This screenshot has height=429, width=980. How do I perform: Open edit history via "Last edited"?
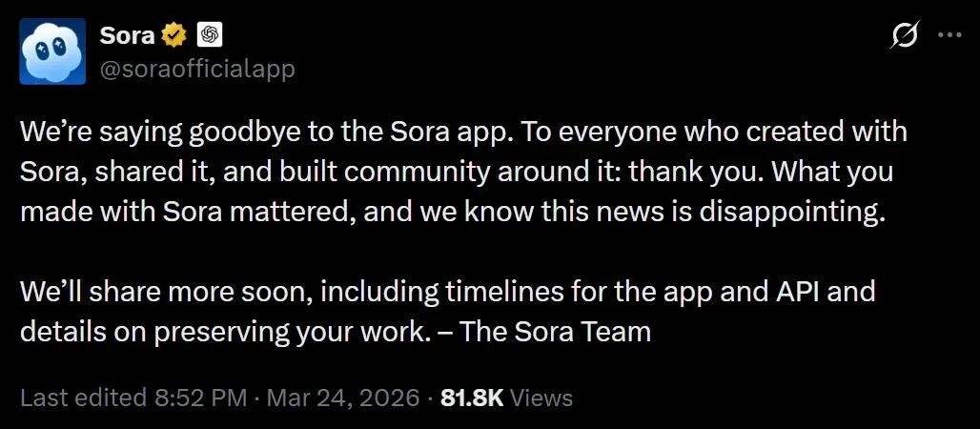(x=79, y=398)
